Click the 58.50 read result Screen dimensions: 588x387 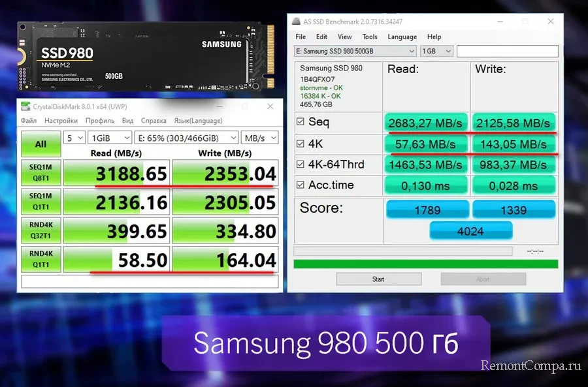117,259
